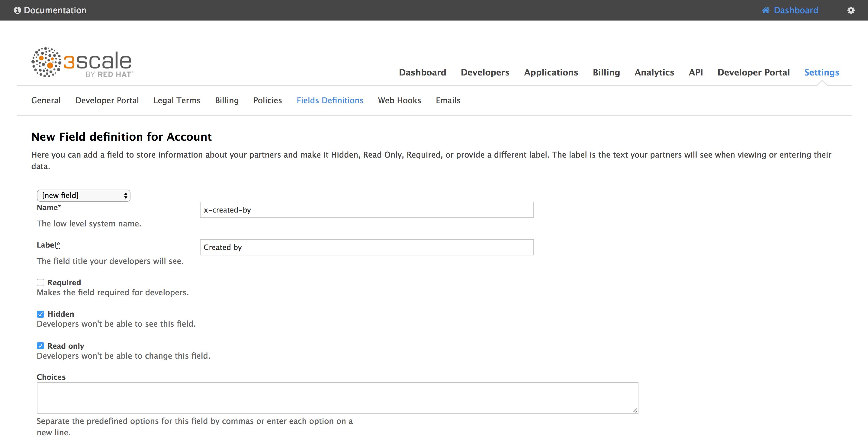The image size is (868, 445).
Task: Switch to the Legal Terms tab
Action: point(177,101)
